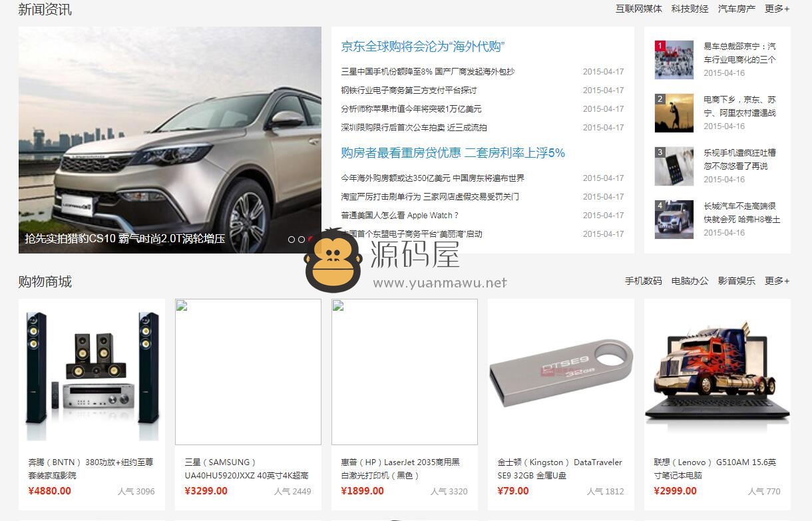Open article 普通美国人怎么看 Apple Watch？
Screen dimensions: 812x521
click(x=400, y=216)
